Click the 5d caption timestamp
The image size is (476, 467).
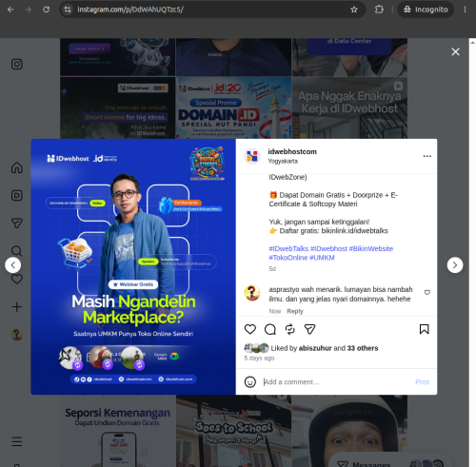(272, 269)
